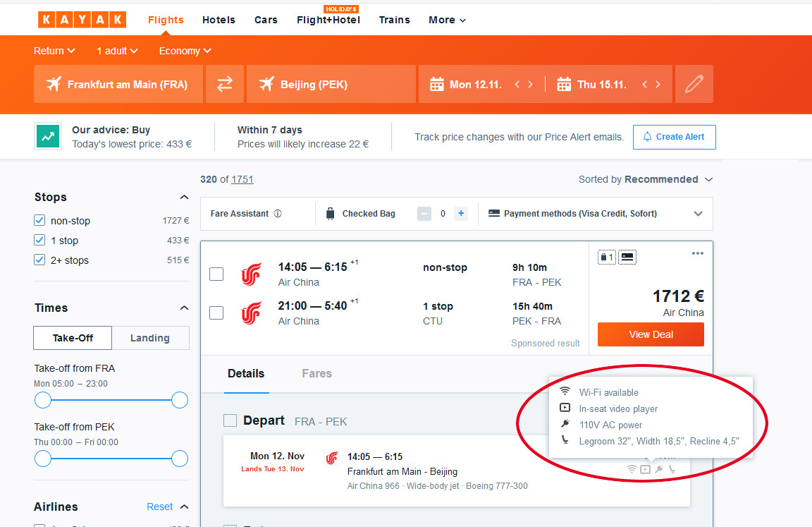
Task: Decrease checked bag count
Action: (424, 214)
